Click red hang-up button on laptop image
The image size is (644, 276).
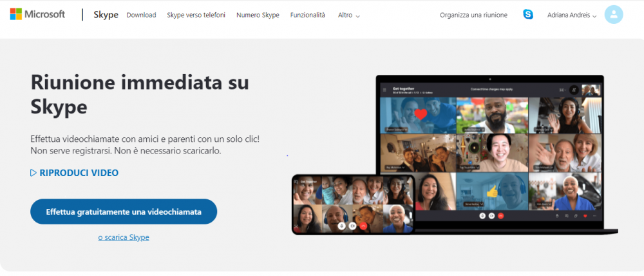(x=500, y=215)
